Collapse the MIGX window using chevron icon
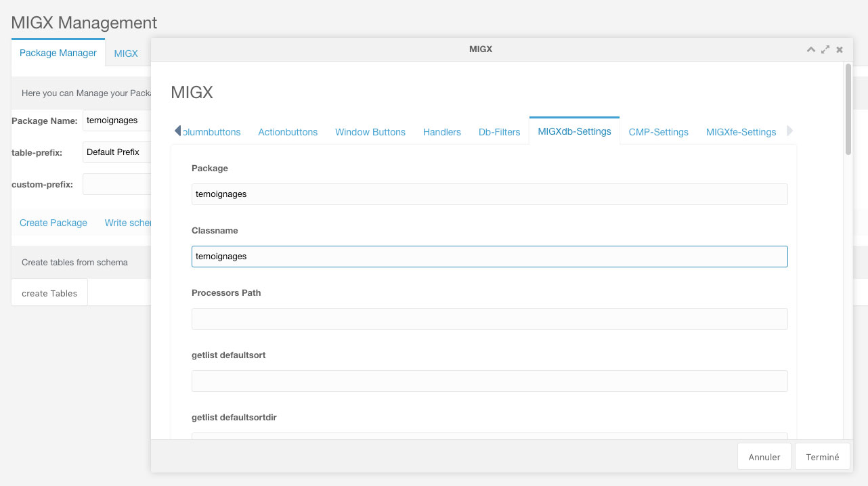The width and height of the screenshot is (868, 486). coord(810,49)
